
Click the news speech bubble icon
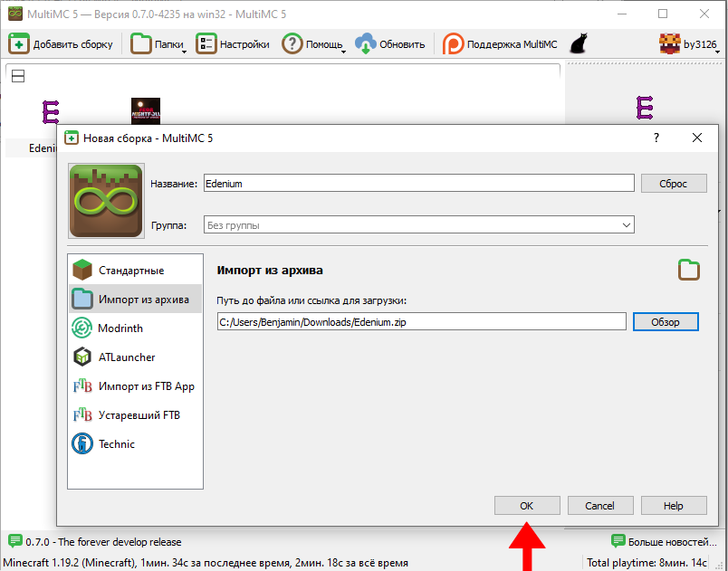(x=15, y=541)
